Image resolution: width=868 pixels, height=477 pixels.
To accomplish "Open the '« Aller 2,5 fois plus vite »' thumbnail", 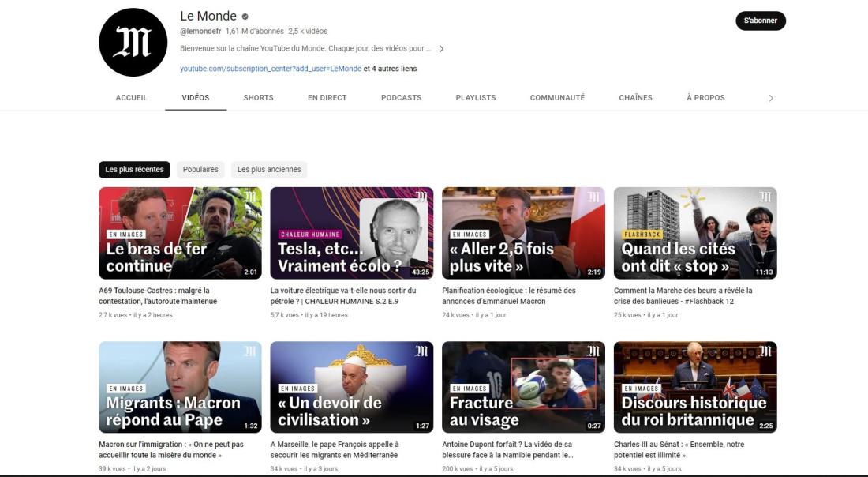I will click(x=523, y=233).
